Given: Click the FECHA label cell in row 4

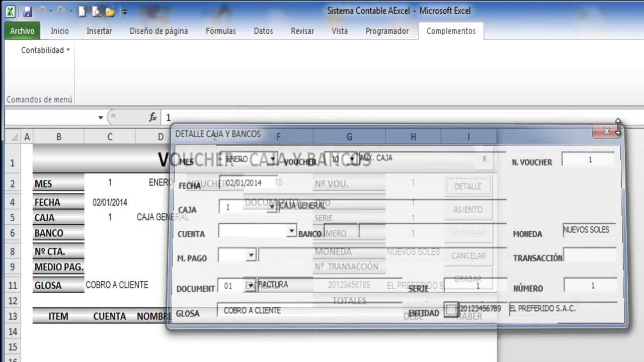Looking at the screenshot, I should coord(59,203).
